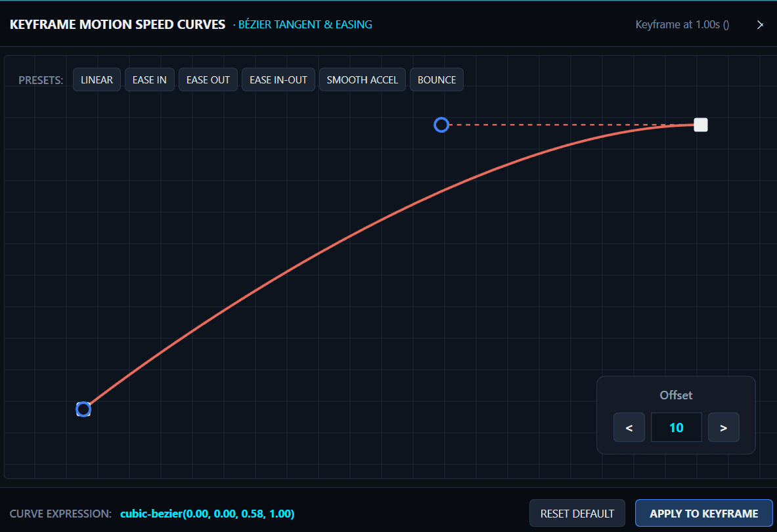
Task: Click the 'Offset' panel label
Action: coord(676,395)
